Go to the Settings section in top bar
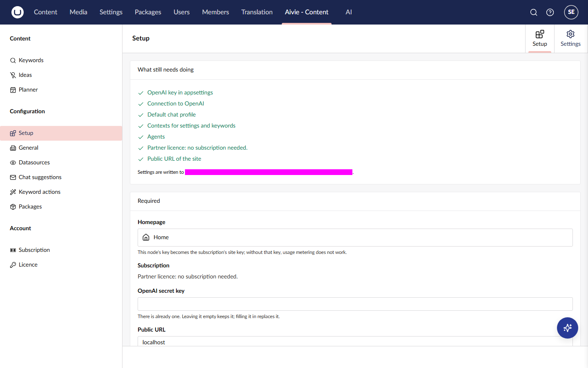 (111, 12)
